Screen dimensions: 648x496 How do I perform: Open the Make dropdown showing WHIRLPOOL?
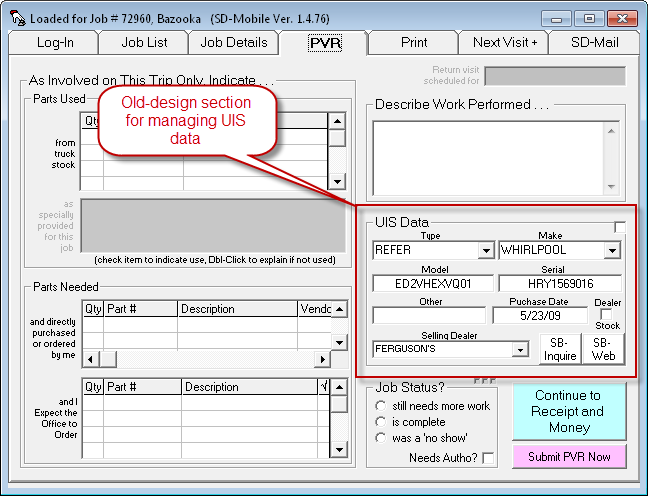pos(612,250)
